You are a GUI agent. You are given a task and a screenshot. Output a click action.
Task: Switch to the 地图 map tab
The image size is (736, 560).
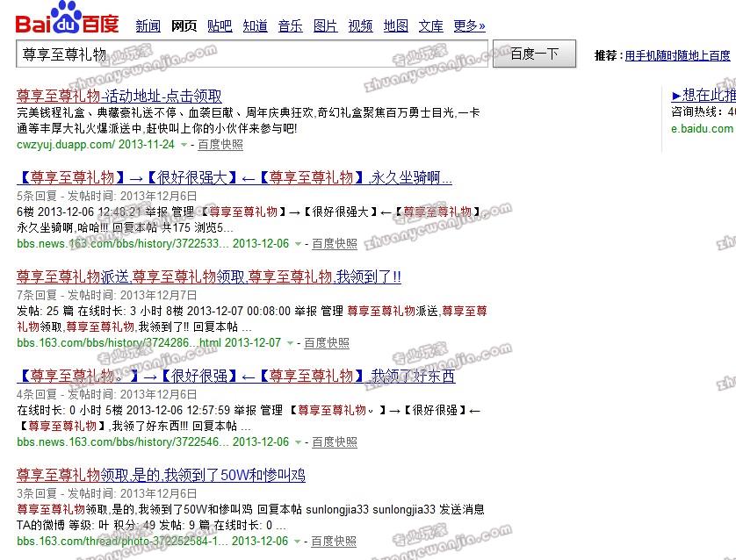396,25
